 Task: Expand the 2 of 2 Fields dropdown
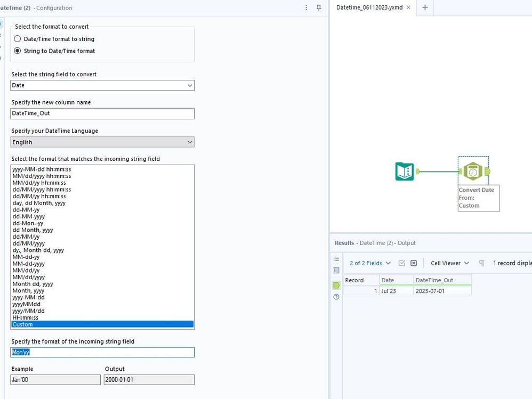(370, 263)
